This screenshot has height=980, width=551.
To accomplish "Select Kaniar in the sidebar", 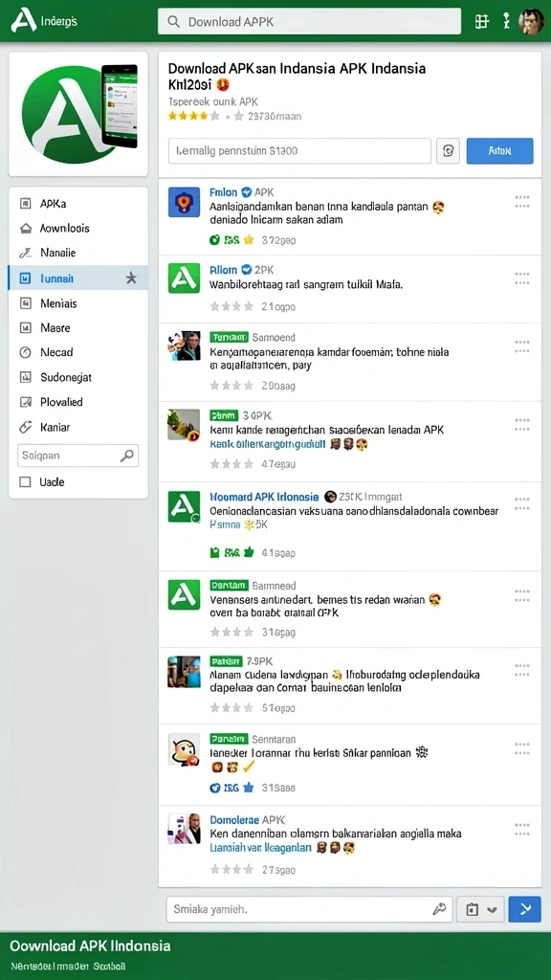I will click(x=78, y=427).
